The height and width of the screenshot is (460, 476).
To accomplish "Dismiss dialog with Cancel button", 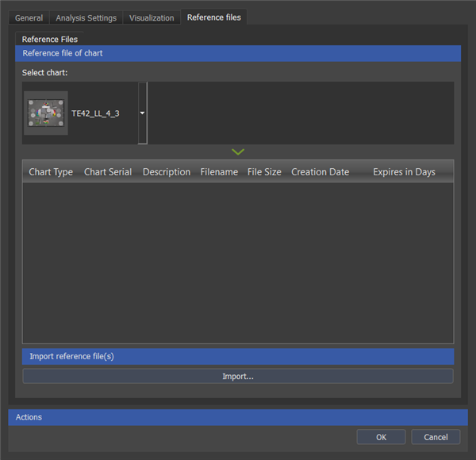I will tap(436, 437).
